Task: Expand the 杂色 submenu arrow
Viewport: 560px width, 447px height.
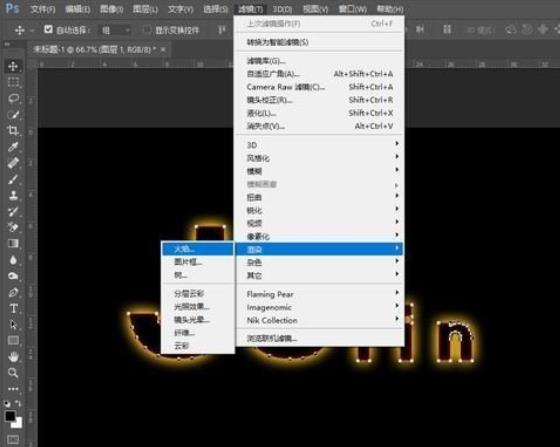Action: pyautogui.click(x=397, y=261)
